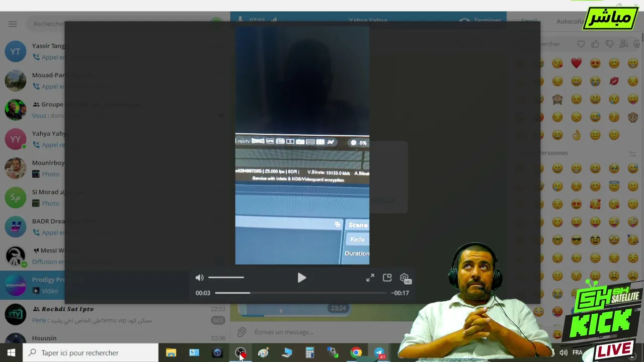Click the YY avatar of Yahya Yahya
Viewport: 644px width, 362px height.
[x=16, y=139]
